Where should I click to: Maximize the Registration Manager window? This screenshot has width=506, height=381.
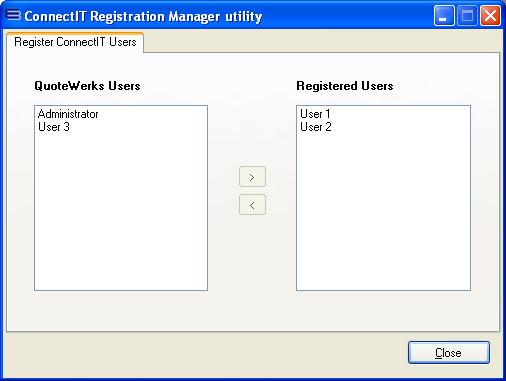[467, 15]
